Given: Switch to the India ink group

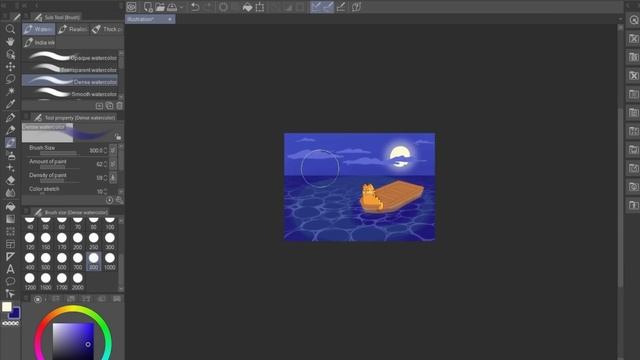Looking at the screenshot, I should 39,42.
